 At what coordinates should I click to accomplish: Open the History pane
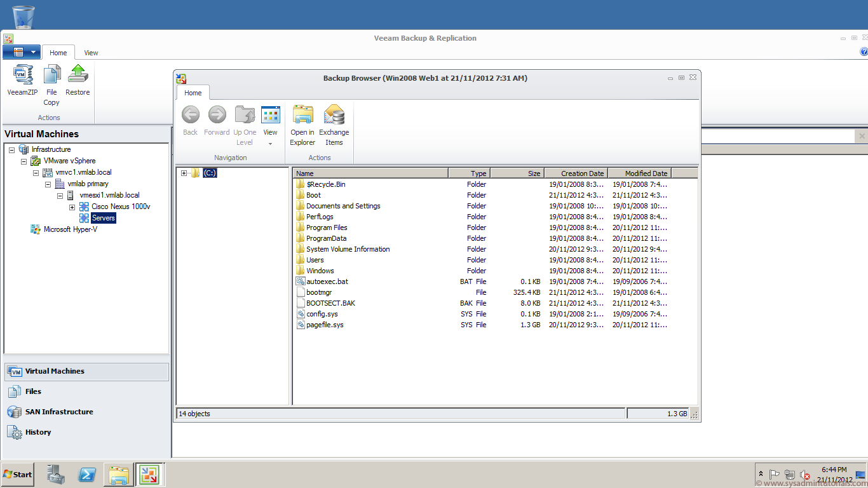87,432
